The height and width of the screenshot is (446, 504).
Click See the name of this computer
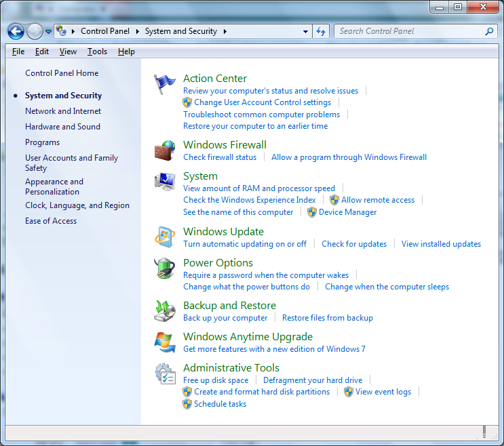(238, 212)
